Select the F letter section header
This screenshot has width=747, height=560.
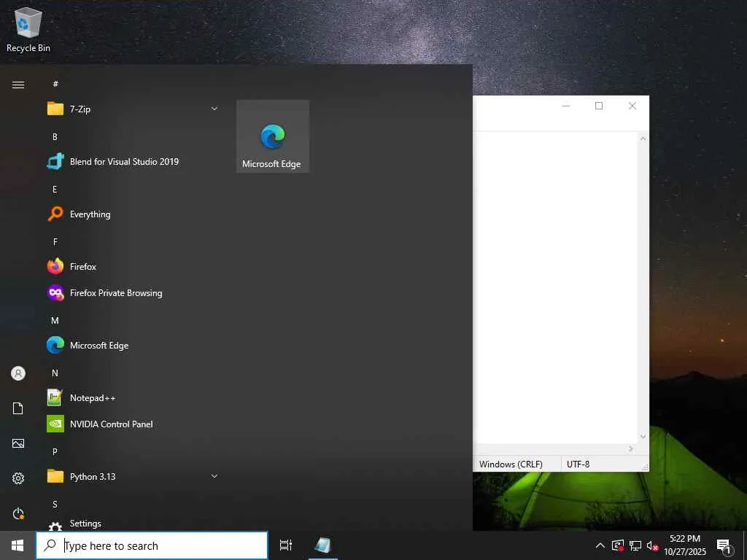click(55, 242)
